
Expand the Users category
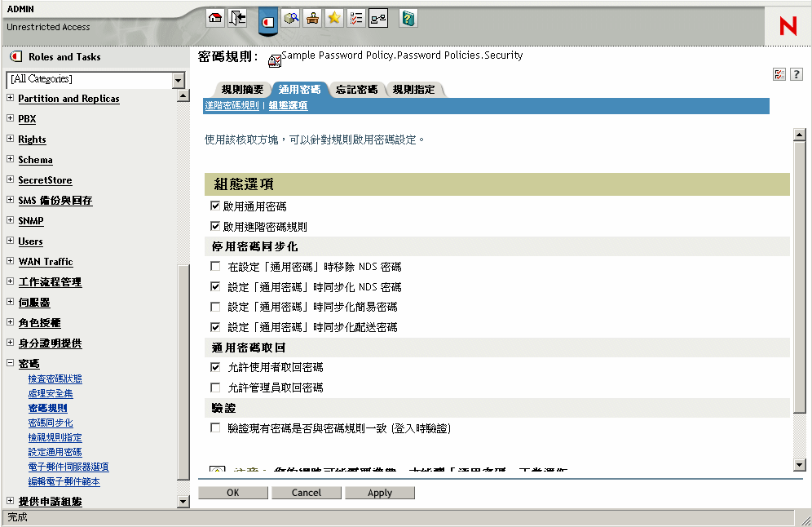click(x=10, y=241)
